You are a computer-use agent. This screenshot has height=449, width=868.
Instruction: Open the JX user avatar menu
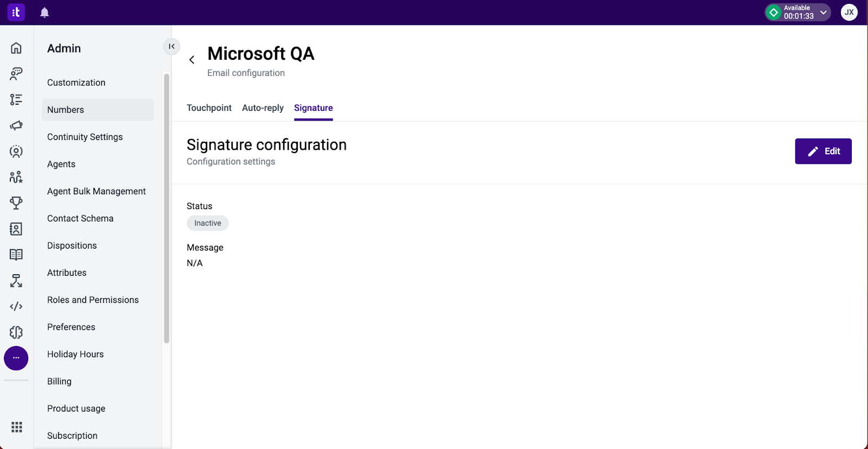coord(849,12)
